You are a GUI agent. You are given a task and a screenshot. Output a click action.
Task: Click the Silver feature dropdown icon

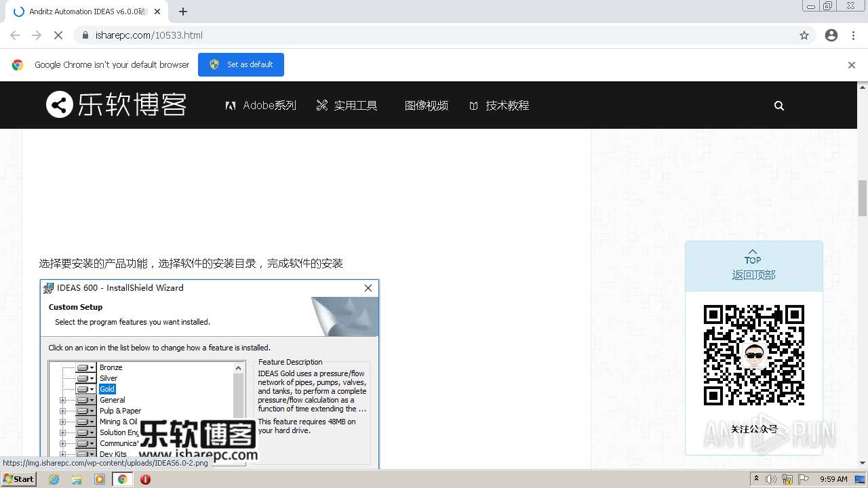click(86, 378)
